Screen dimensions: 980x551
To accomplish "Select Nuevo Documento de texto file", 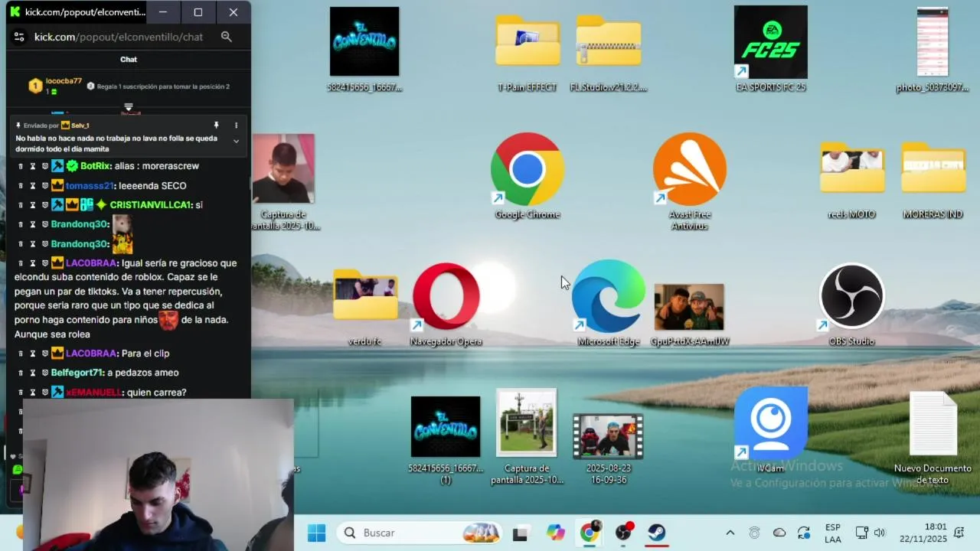I will tap(933, 438).
